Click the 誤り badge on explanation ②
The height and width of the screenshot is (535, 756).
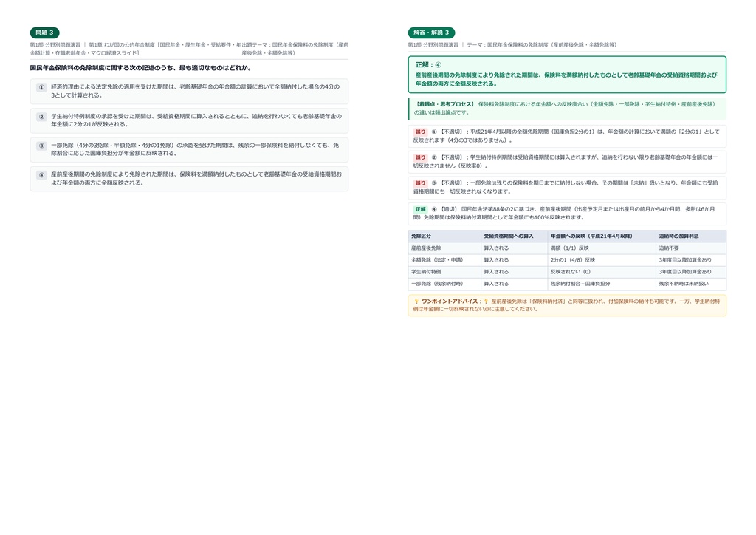click(x=420, y=157)
